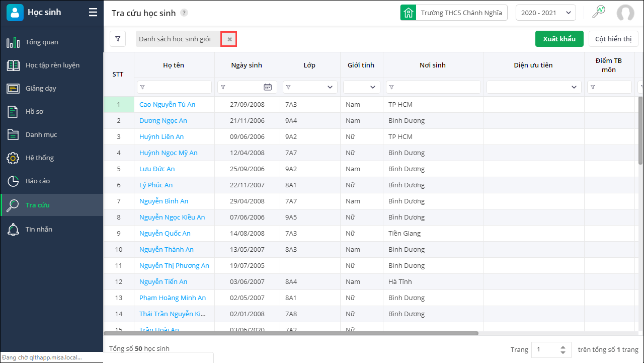Click the Cột hiển thị button
The height and width of the screenshot is (363, 644).
pos(613,39)
